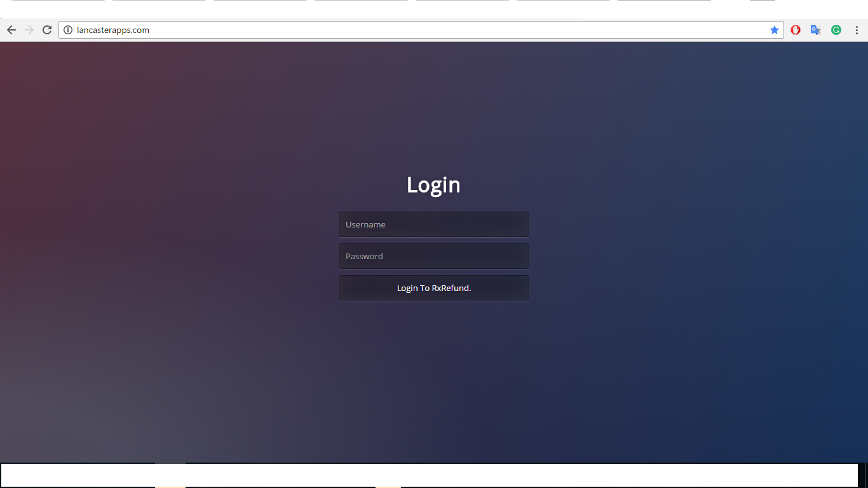Open the red Opera extension icon
Screen dimensions: 868x488
796,30
